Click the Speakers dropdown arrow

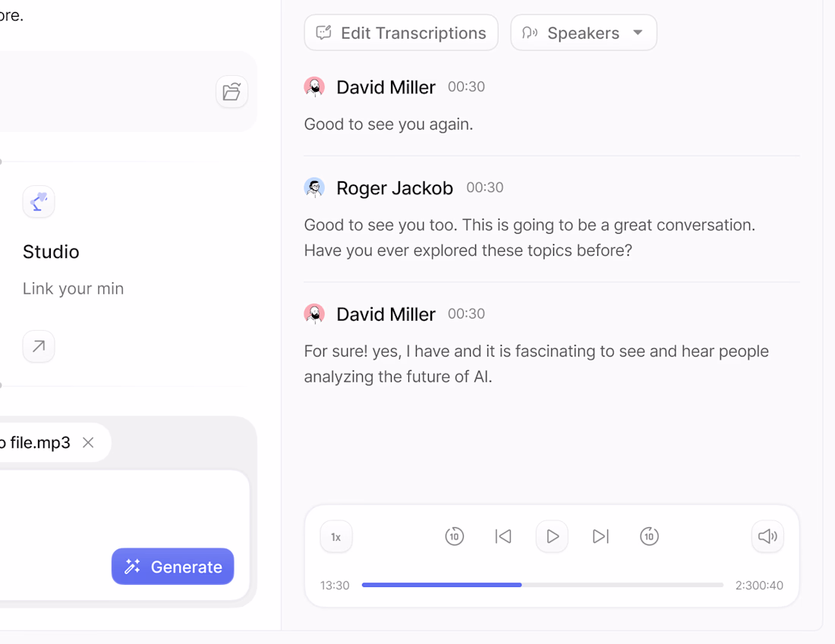638,33
